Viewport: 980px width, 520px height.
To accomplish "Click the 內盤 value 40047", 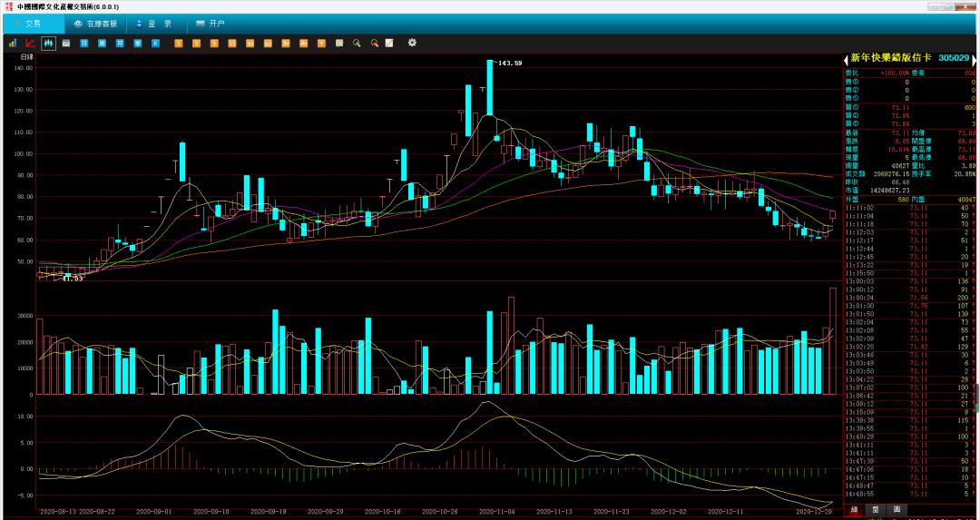I will coord(965,199).
